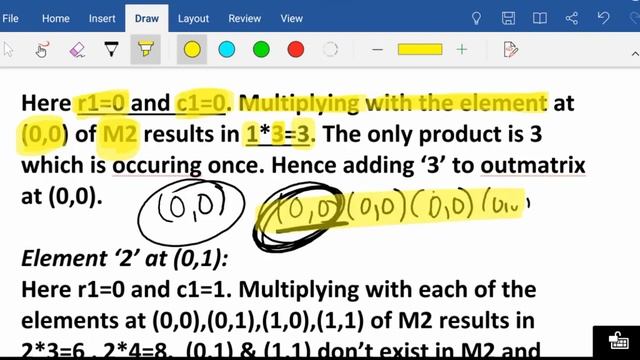Pick the red ink color
The height and width of the screenshot is (360, 640).
pyautogui.click(x=296, y=49)
